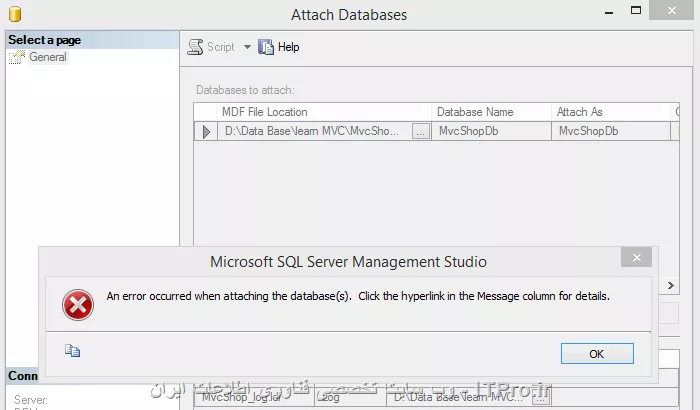Image resolution: width=700 pixels, height=410 pixels.
Task: Select the General page
Action: 48,57
